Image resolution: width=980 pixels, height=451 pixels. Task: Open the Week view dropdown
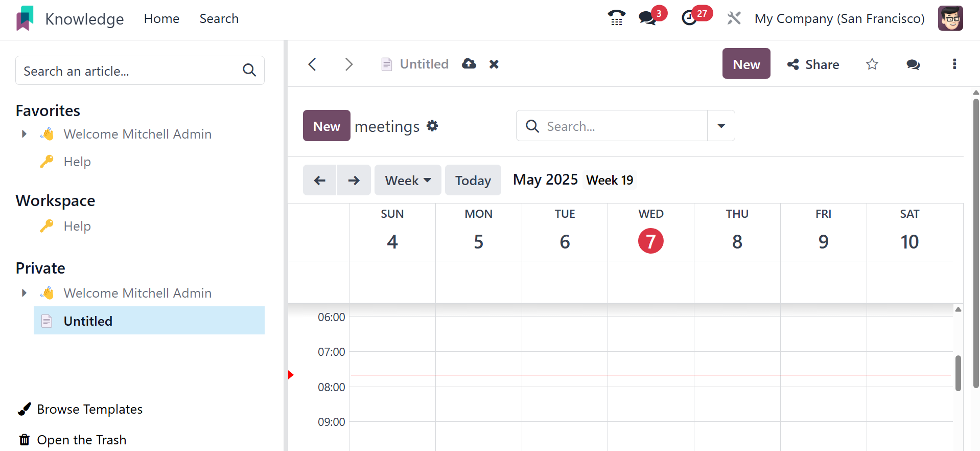[407, 180]
